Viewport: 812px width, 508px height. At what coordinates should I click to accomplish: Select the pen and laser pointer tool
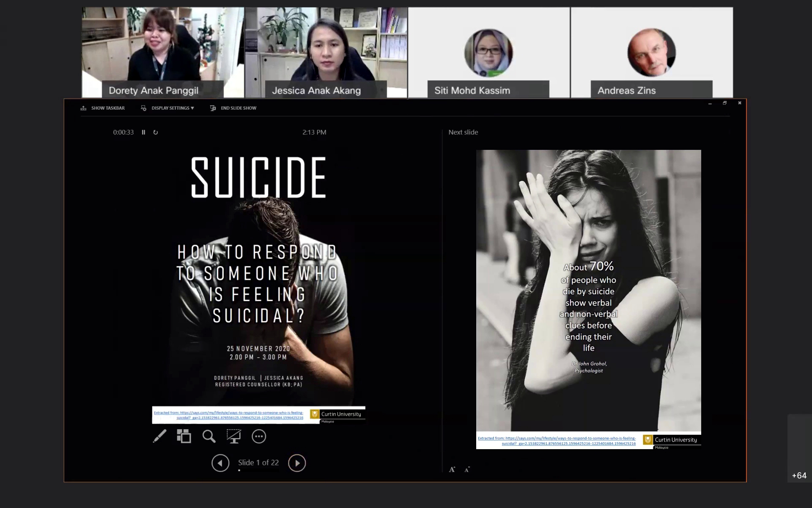[159, 436]
